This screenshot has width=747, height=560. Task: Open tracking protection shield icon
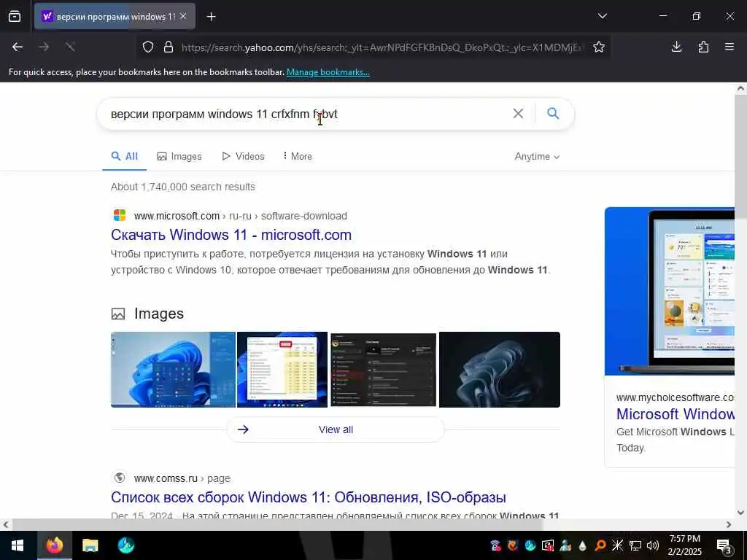148,47
